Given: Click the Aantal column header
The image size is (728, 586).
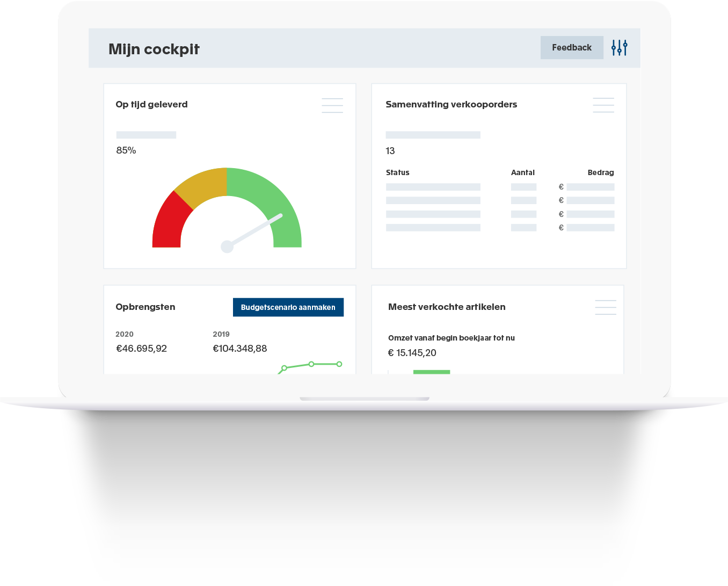Looking at the screenshot, I should click(x=523, y=172).
